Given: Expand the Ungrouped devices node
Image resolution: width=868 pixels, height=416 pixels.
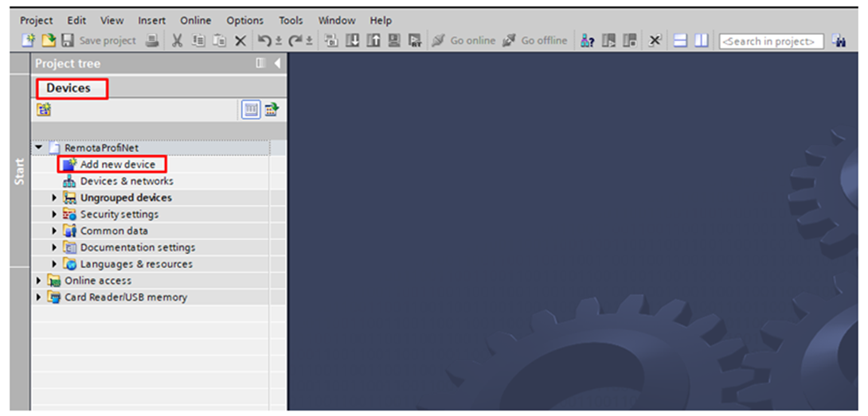Looking at the screenshot, I should coord(55,198).
